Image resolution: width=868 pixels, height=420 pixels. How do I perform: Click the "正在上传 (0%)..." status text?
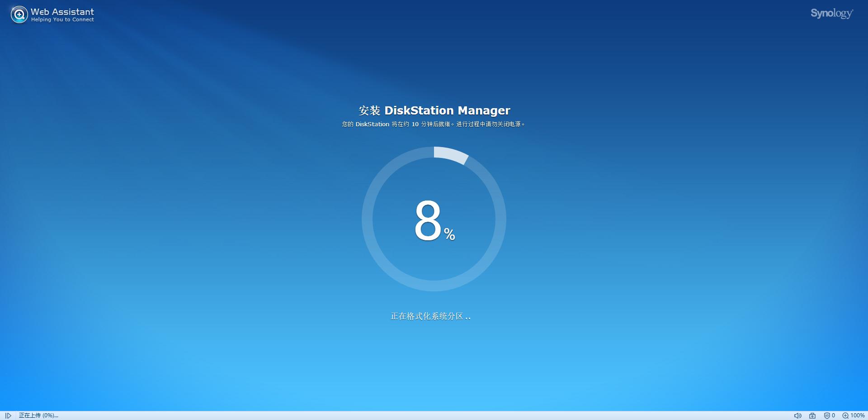pos(38,415)
